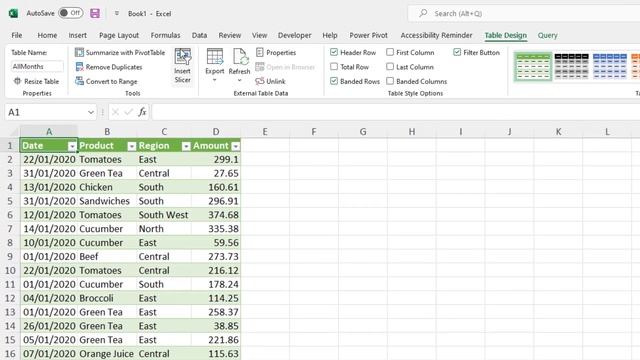Click Summarize with PivotTable
The width and height of the screenshot is (640, 360).
click(x=120, y=53)
